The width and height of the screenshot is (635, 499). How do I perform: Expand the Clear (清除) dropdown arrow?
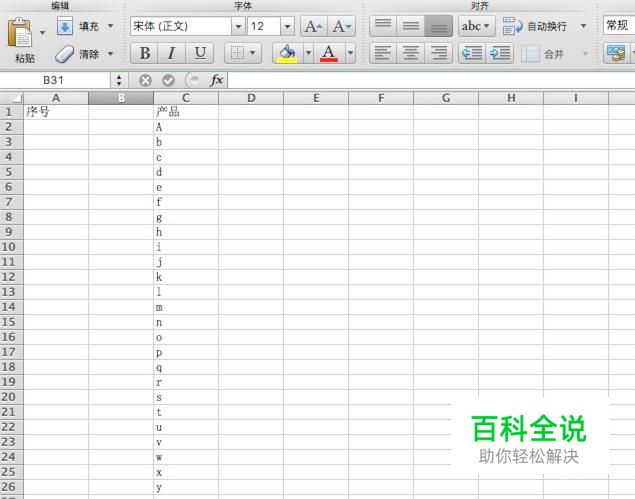[110, 53]
